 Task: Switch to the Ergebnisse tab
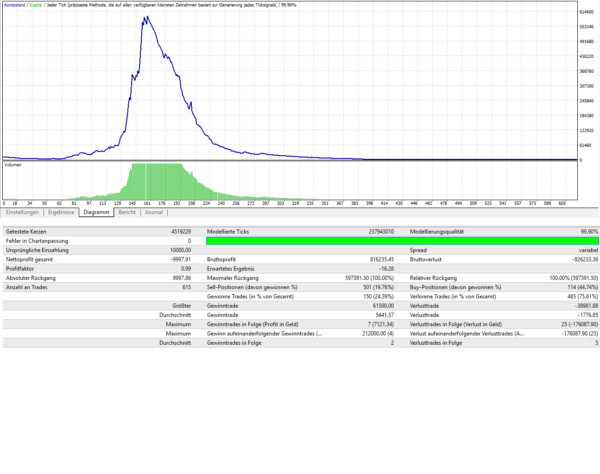(61, 212)
